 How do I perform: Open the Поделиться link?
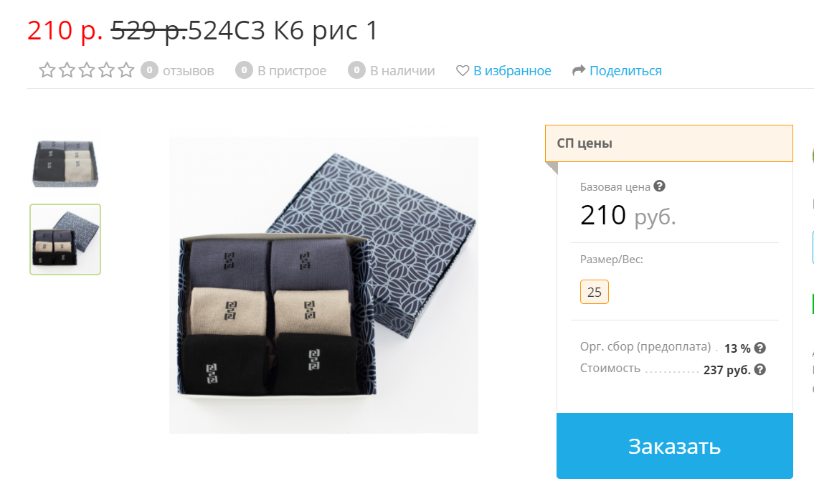625,70
